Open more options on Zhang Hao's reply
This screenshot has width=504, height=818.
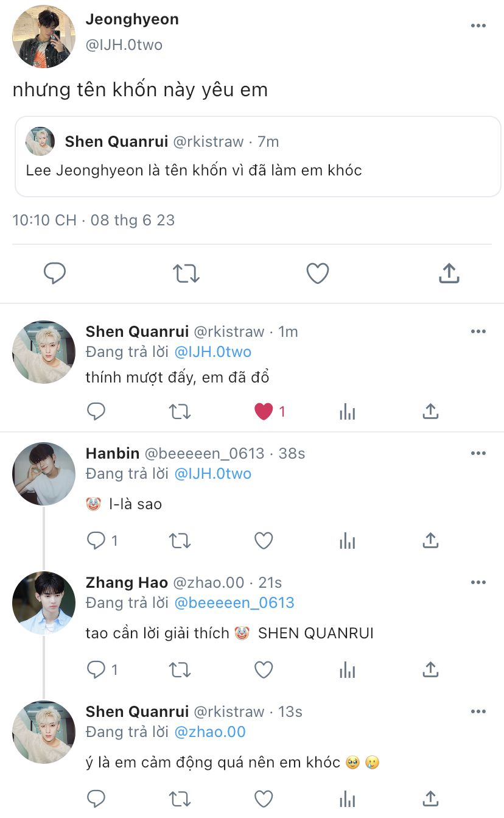[x=478, y=583]
